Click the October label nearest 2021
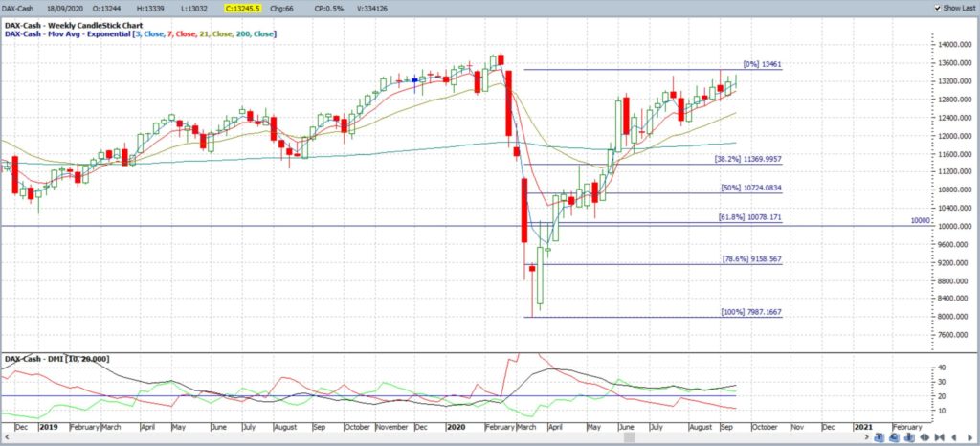 (765, 427)
